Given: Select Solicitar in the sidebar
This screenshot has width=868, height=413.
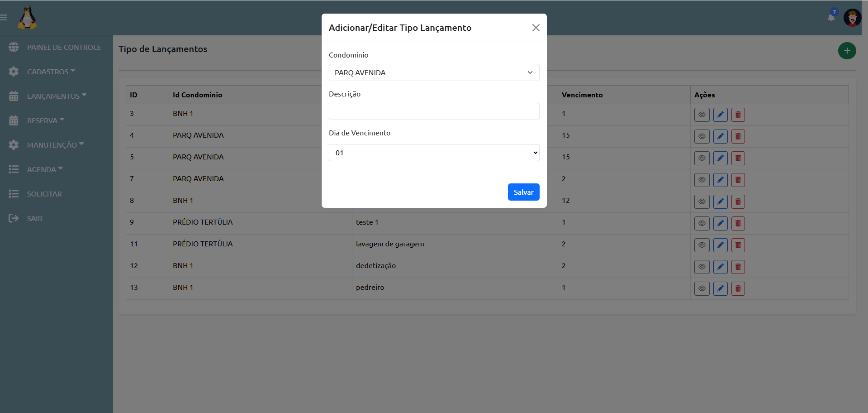Looking at the screenshot, I should click(x=44, y=194).
